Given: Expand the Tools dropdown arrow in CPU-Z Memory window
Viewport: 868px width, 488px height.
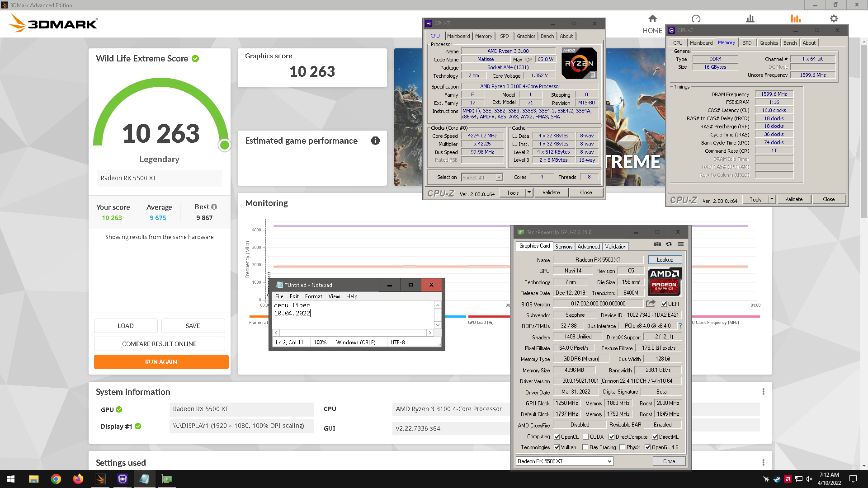Looking at the screenshot, I should click(772, 199).
